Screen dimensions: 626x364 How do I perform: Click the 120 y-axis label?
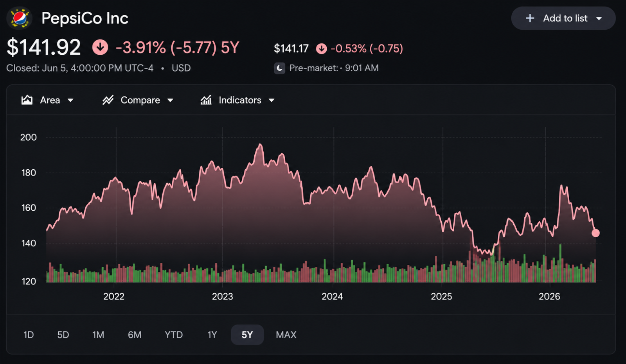[x=29, y=281]
